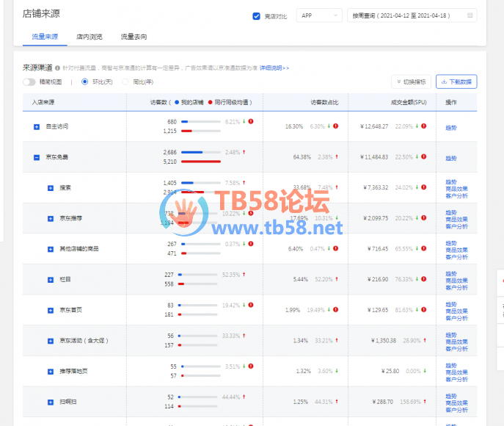The width and height of the screenshot is (504, 426).
Task: Click the 栏目 成交金额 warning icon
Action: 423,279
